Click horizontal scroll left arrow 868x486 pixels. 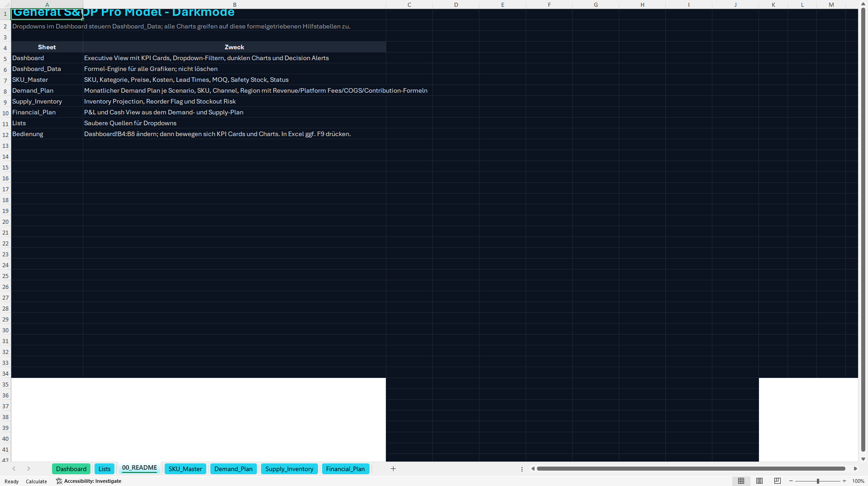pos(533,469)
